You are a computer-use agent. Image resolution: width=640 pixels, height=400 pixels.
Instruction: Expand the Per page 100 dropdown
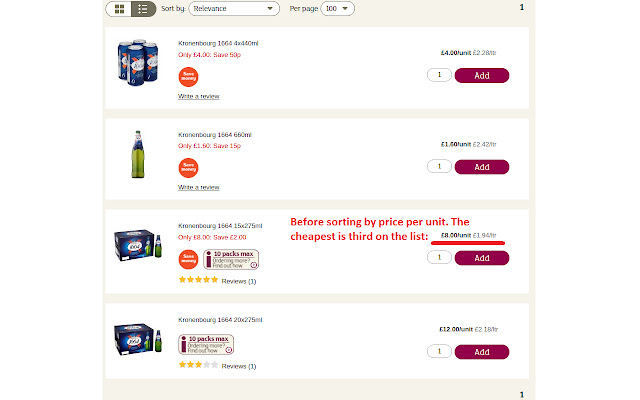tap(337, 9)
